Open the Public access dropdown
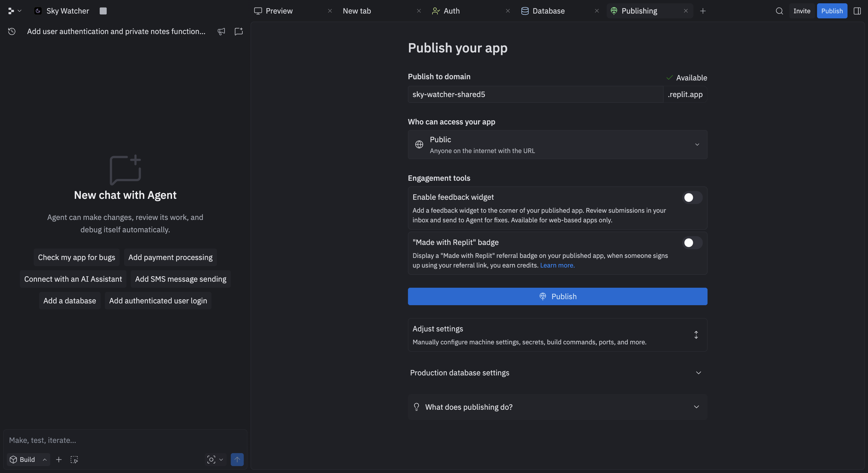 point(557,145)
